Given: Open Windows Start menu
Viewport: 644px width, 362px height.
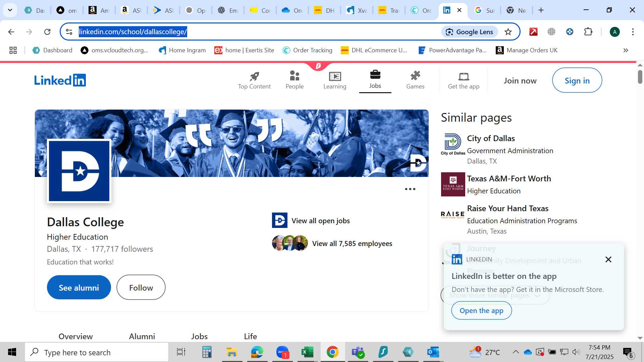Looking at the screenshot, I should point(12,352).
